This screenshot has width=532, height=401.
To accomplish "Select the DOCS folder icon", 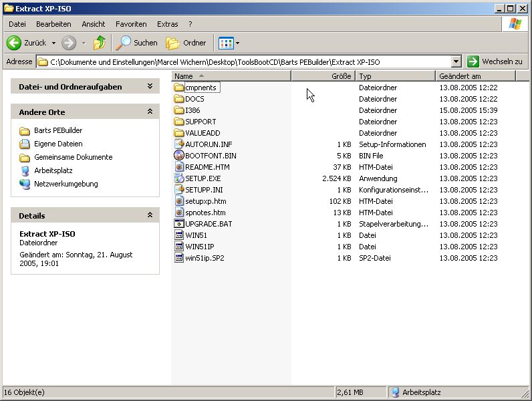I will point(179,99).
